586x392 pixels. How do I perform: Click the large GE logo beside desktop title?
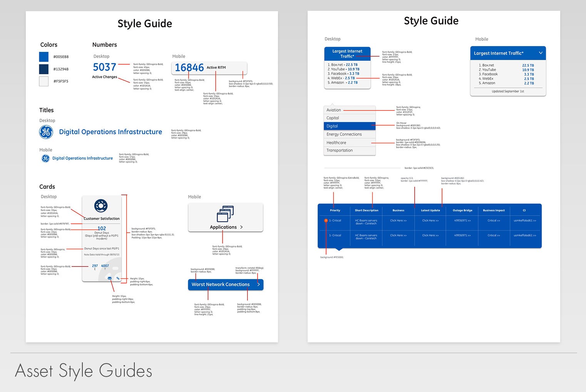pyautogui.click(x=46, y=132)
